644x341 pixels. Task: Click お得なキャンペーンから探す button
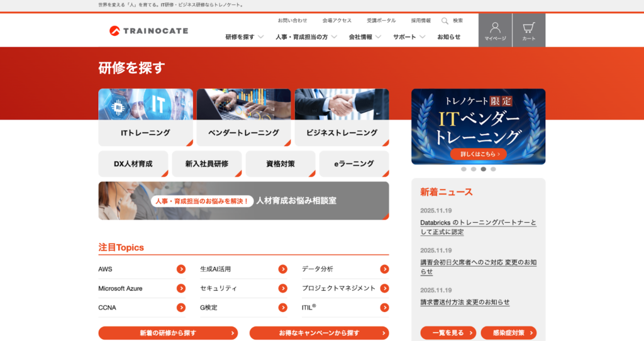[x=319, y=333]
